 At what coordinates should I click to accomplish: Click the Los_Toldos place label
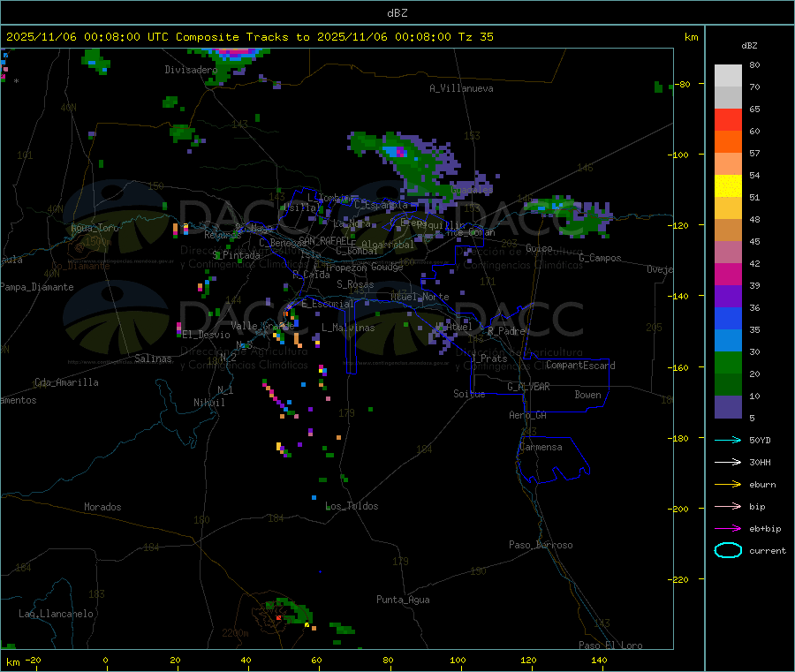coord(352,506)
